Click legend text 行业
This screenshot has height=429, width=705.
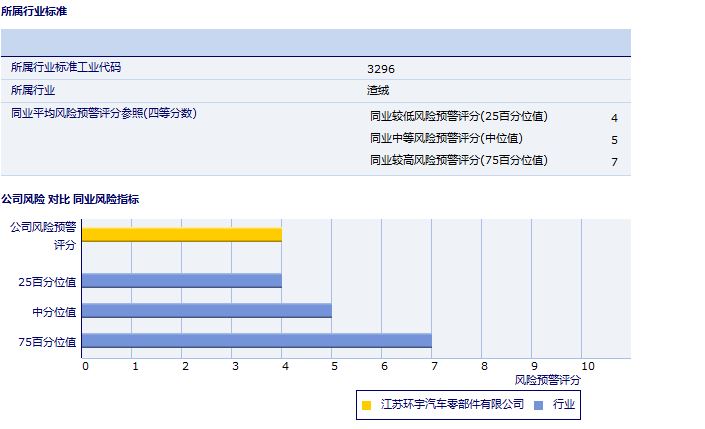click(564, 404)
